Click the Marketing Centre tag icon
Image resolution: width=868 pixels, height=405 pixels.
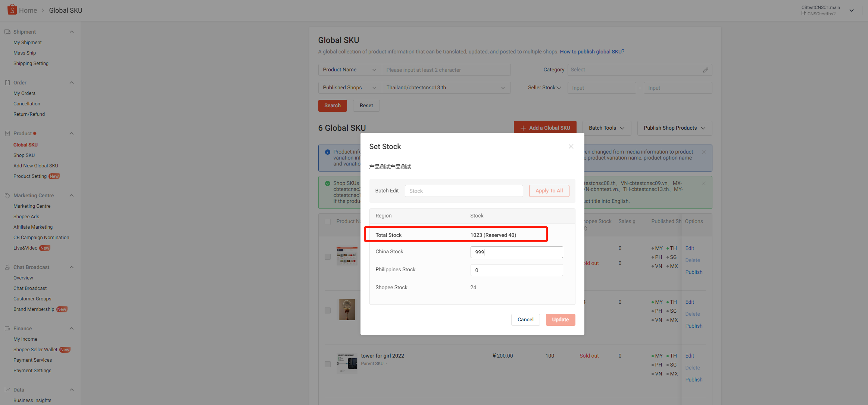pos(7,195)
